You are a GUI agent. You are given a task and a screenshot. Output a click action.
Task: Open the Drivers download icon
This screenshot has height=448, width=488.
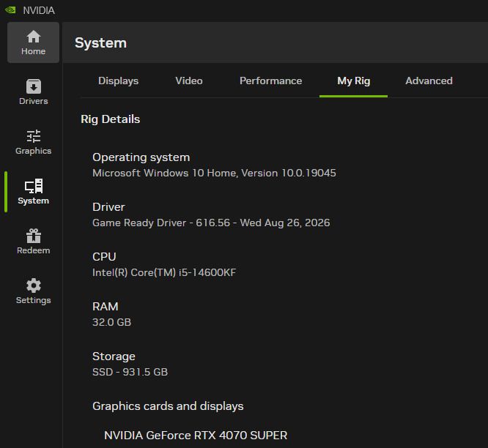pyautogui.click(x=34, y=86)
